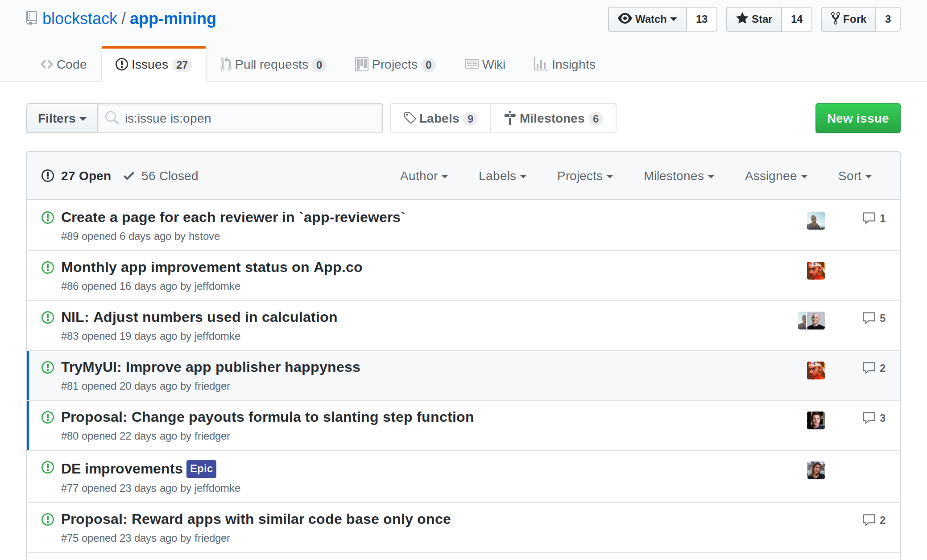The image size is (927, 560).
Task: Show the 56 Closed issues
Action: pos(161,176)
